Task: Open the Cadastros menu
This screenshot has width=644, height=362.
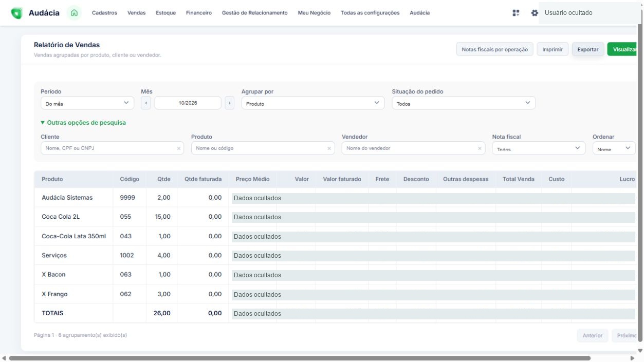Action: (x=104, y=13)
